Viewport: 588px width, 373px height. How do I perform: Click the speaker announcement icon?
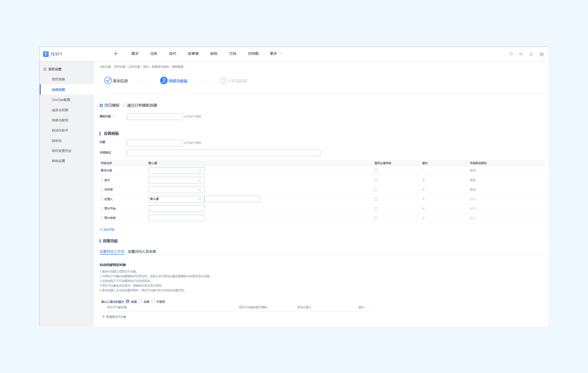click(521, 54)
